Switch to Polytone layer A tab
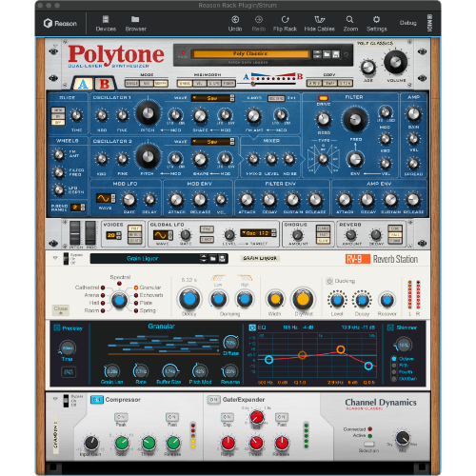The image size is (476, 476). (x=83, y=84)
